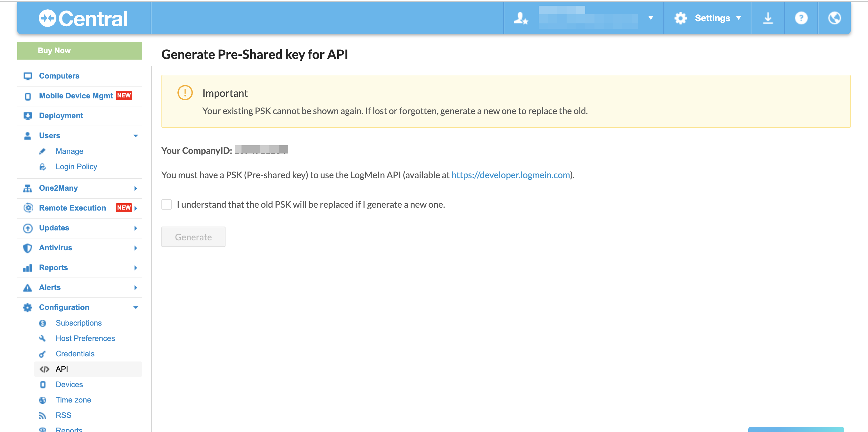This screenshot has height=432, width=868.
Task: Select Login Policy under Users
Action: coord(76,167)
